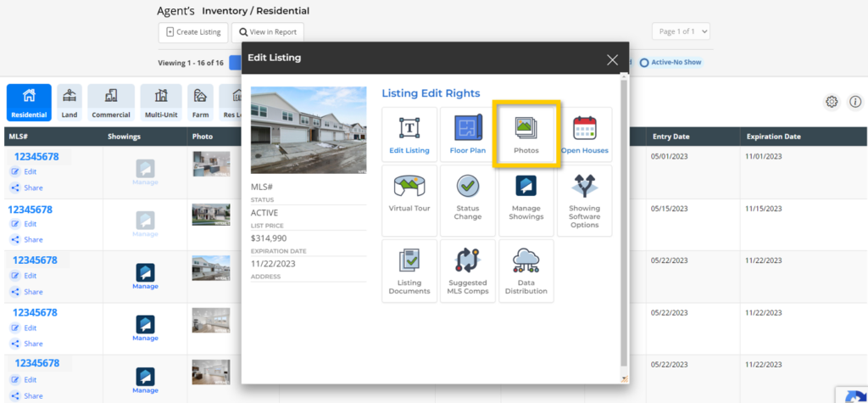Screen dimensions: 868x403
Task: Open table settings gear icon
Action: click(x=832, y=102)
